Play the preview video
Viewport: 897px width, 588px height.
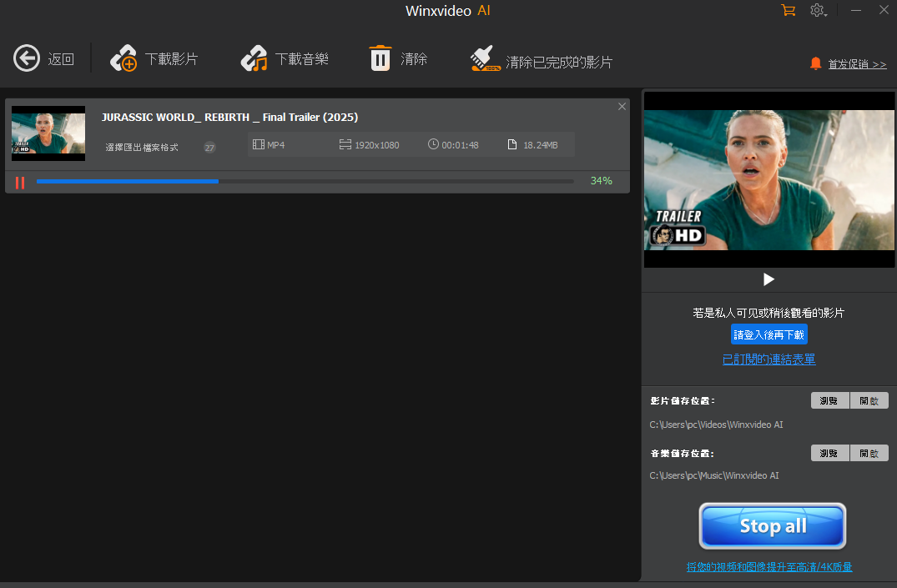768,279
